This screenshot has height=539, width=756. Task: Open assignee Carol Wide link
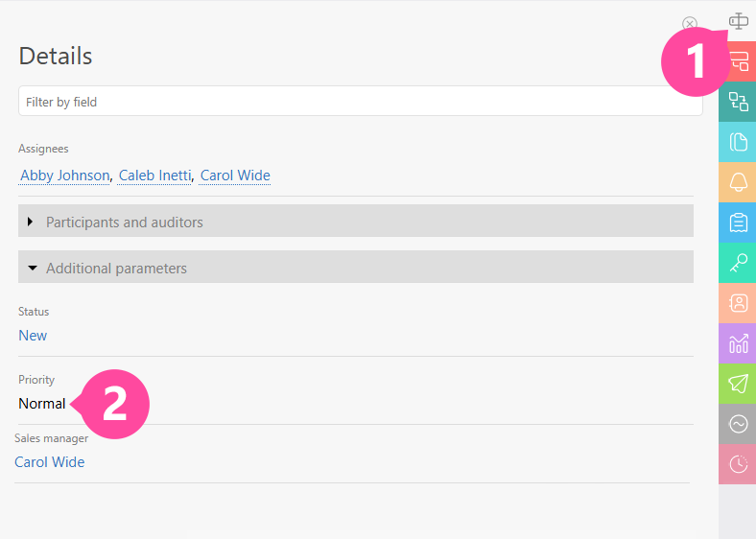[235, 176]
